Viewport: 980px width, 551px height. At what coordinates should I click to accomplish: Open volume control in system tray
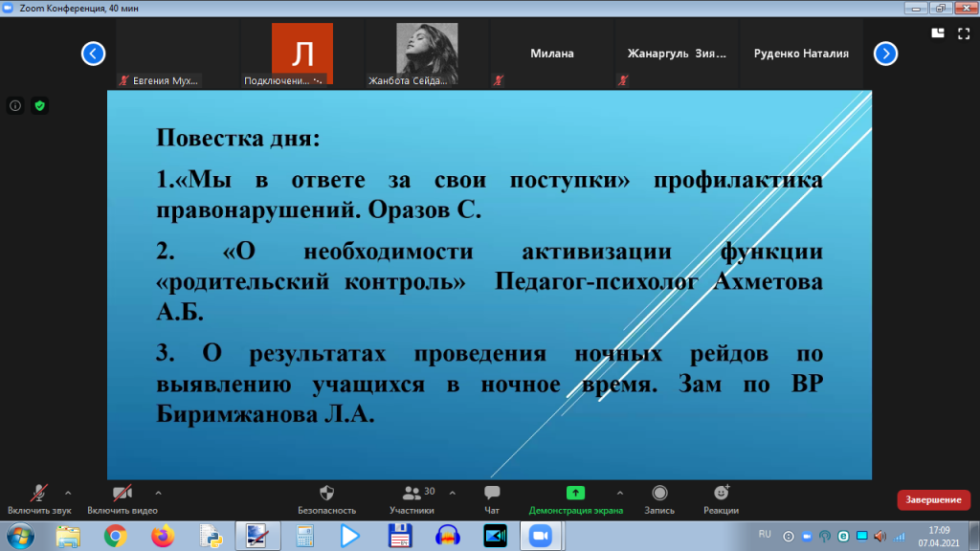(880, 537)
